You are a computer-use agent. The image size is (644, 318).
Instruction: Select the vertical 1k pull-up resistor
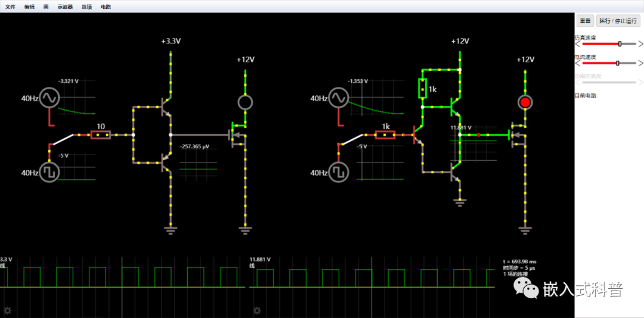(x=423, y=88)
